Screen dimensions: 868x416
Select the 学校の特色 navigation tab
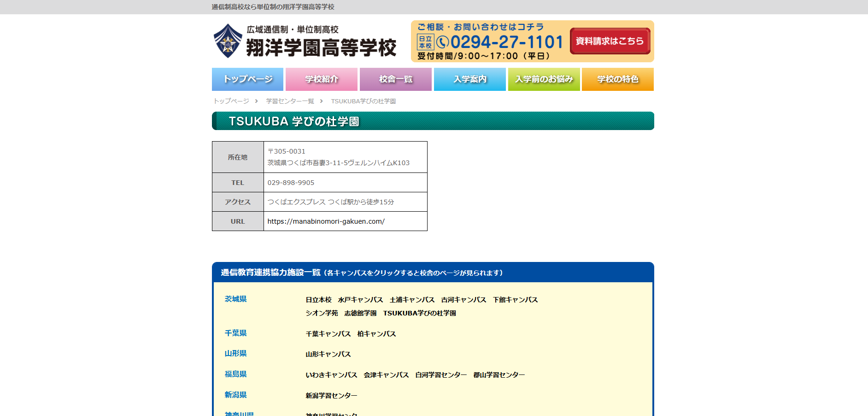pyautogui.click(x=617, y=79)
